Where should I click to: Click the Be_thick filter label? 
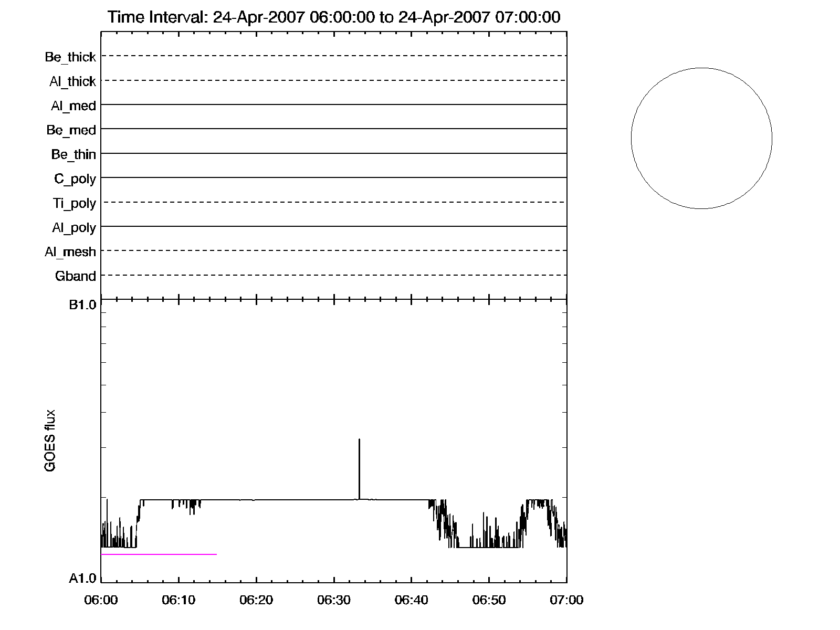pos(70,57)
